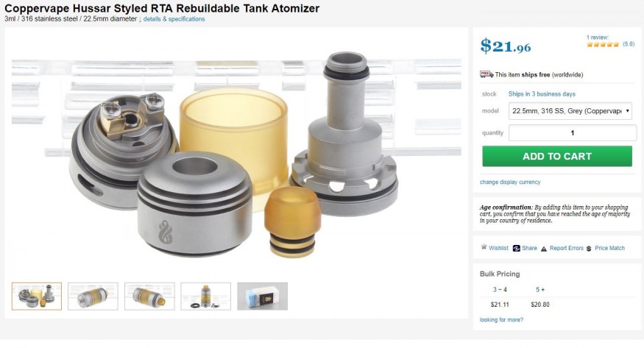The height and width of the screenshot is (348, 644).
Task: Click the Share icon
Action: click(516, 248)
